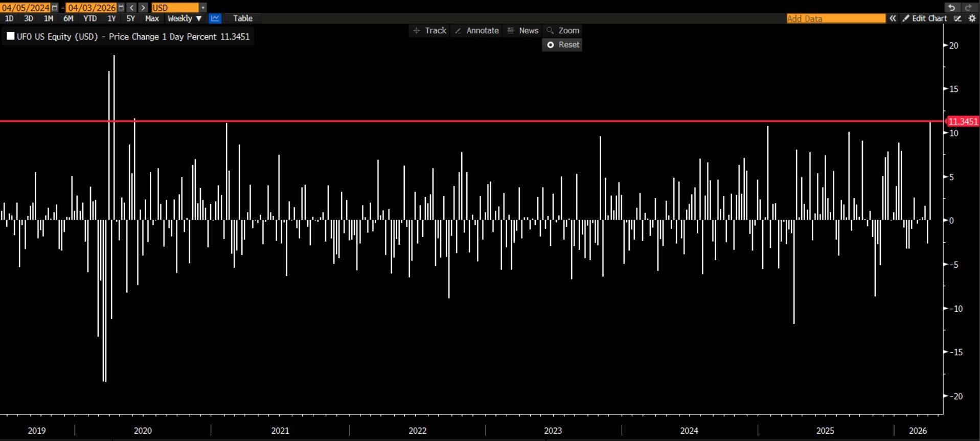Expand the Weekly periodicity dropdown
Screen dimensions: 980x441
point(185,18)
